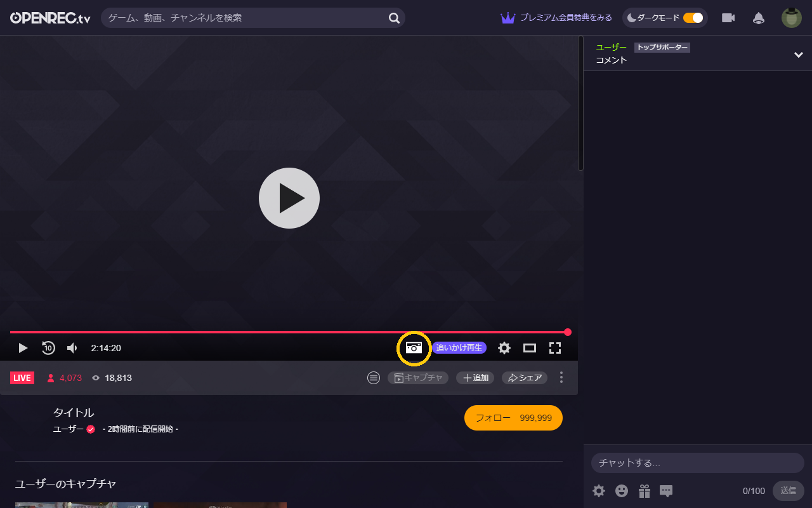Image resolution: width=812 pixels, height=508 pixels.
Task: Open the three-dot more options menu
Action: click(x=561, y=378)
